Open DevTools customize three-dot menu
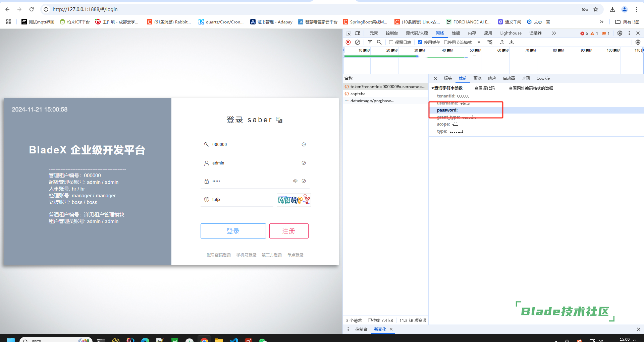Viewport: 644px width, 342px height. coord(629,33)
